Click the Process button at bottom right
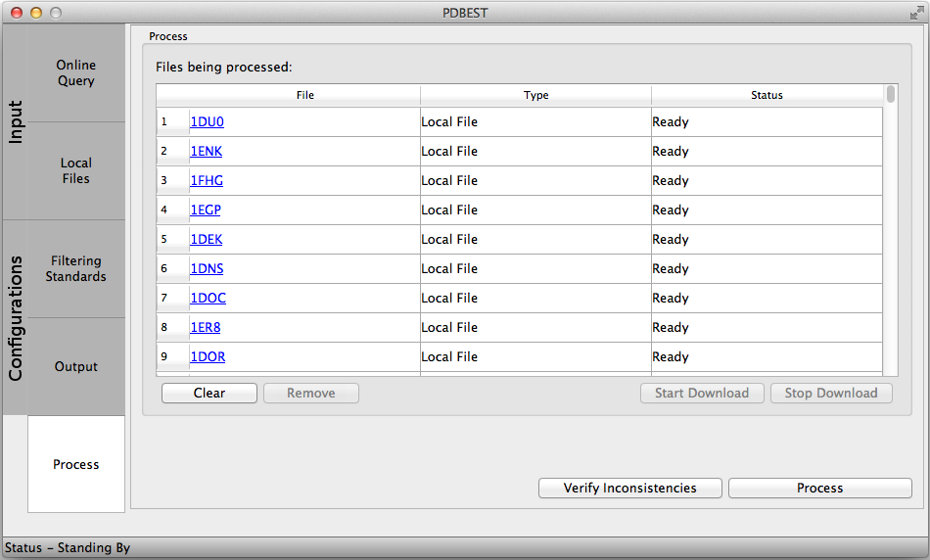930x560 pixels. [x=819, y=489]
